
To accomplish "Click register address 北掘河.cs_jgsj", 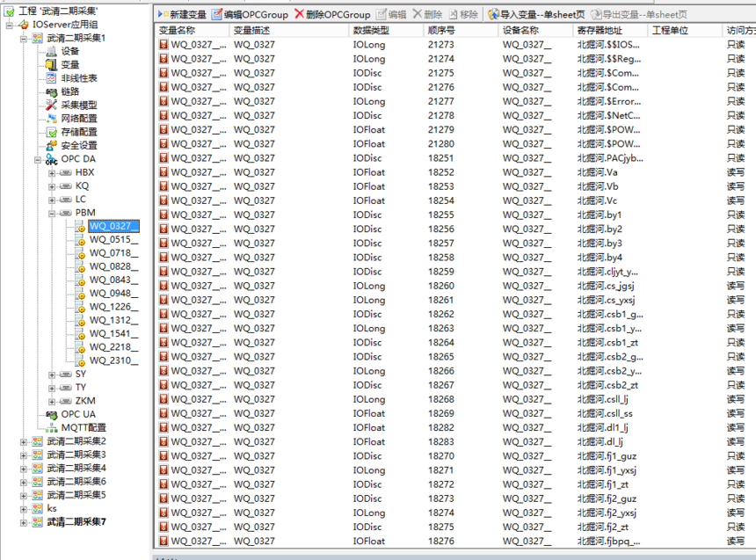I will click(x=606, y=286).
